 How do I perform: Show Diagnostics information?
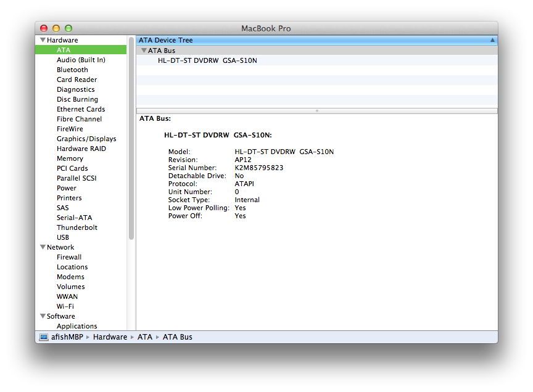76,89
